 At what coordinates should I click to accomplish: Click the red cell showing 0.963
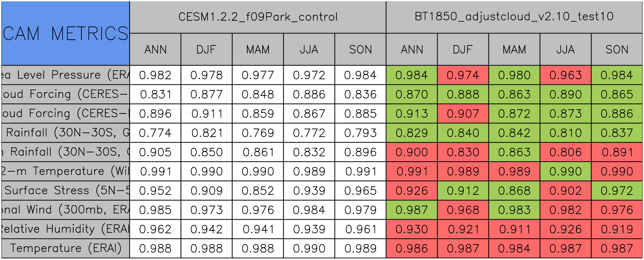pos(565,75)
